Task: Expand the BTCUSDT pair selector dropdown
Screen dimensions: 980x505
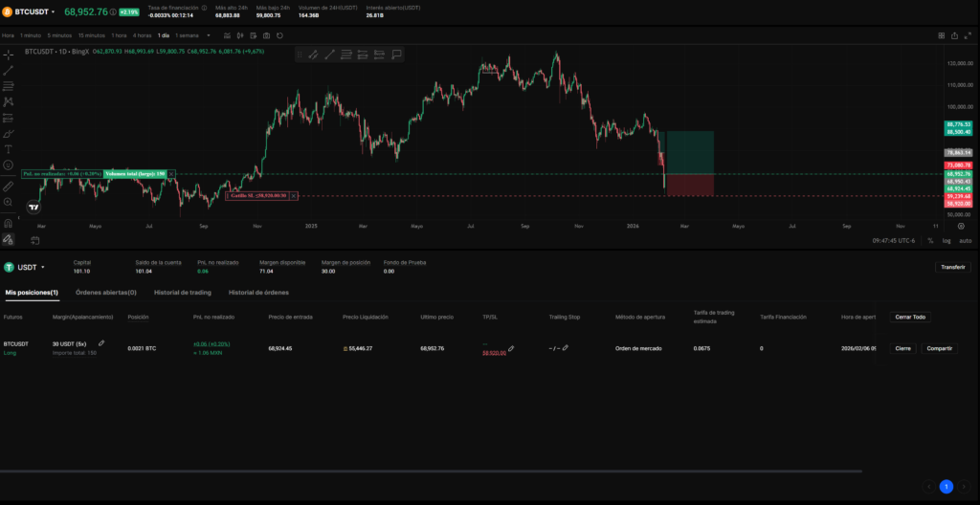Action: (x=53, y=12)
